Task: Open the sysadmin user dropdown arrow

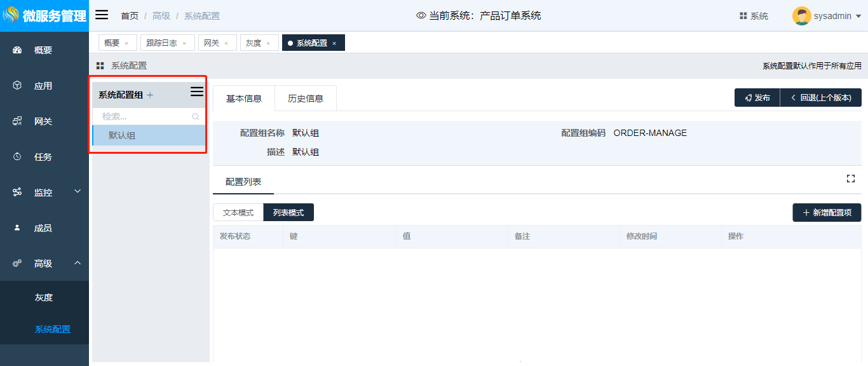Action: point(858,17)
